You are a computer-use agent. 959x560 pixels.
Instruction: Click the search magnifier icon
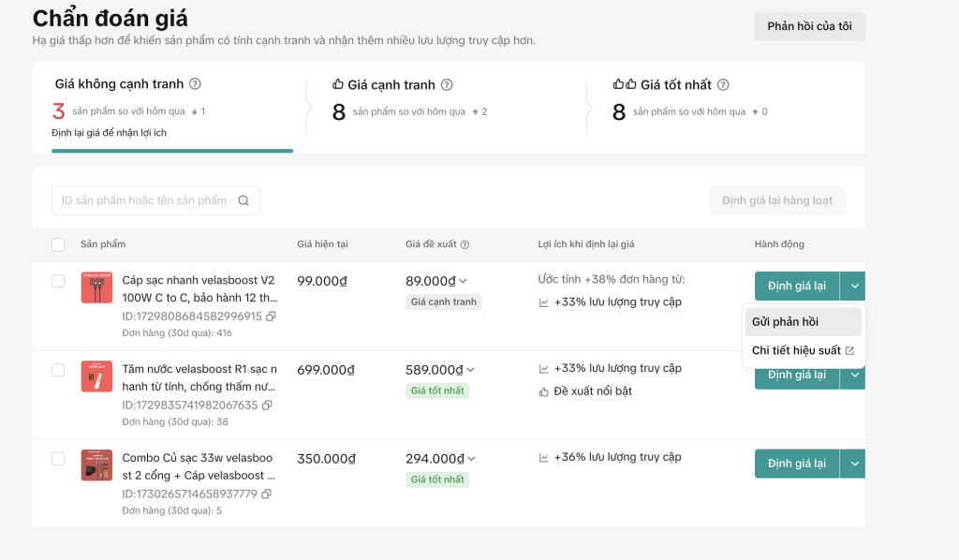(243, 200)
